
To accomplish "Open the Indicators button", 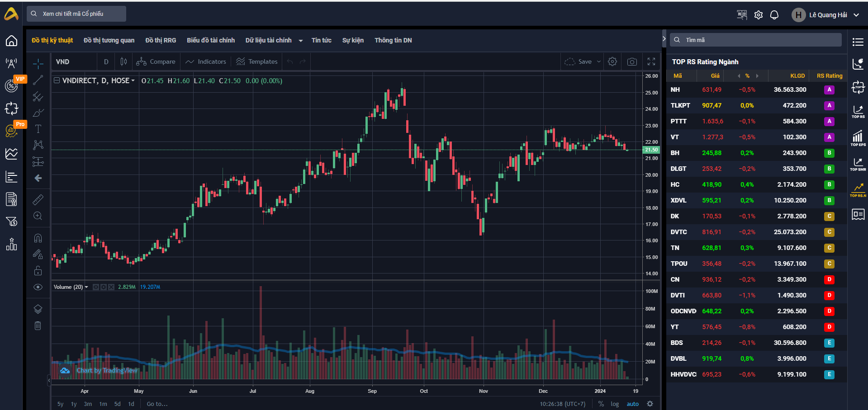I will (x=206, y=61).
